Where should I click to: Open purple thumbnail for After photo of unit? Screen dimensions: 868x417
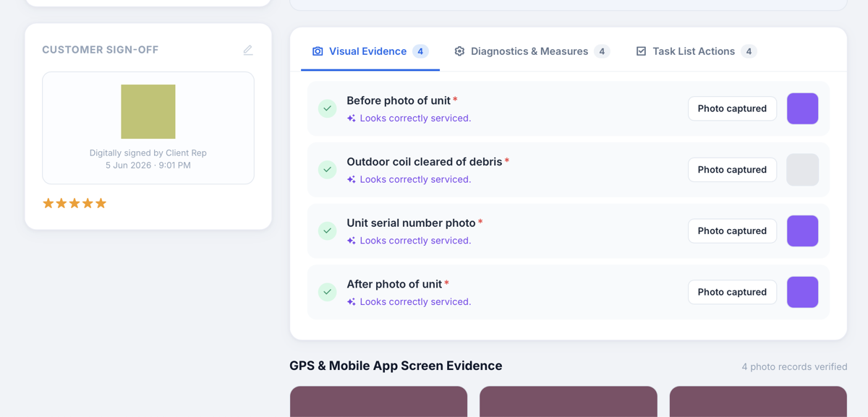pyautogui.click(x=803, y=292)
